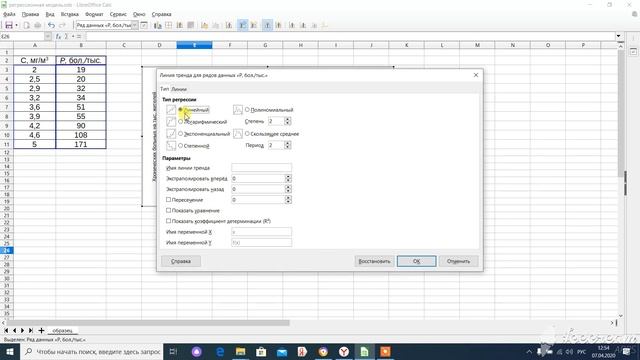Click the moving average thumbnail icon

click(x=238, y=134)
